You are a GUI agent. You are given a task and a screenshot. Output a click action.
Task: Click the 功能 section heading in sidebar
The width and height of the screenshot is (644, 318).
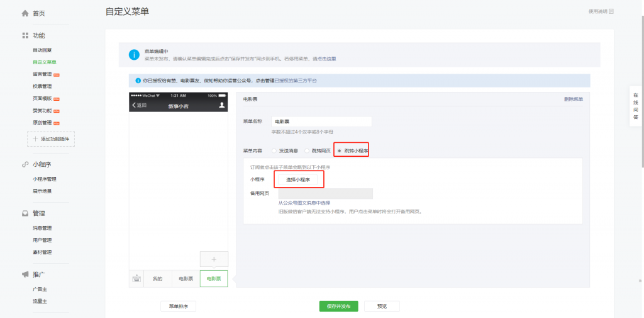(x=39, y=36)
